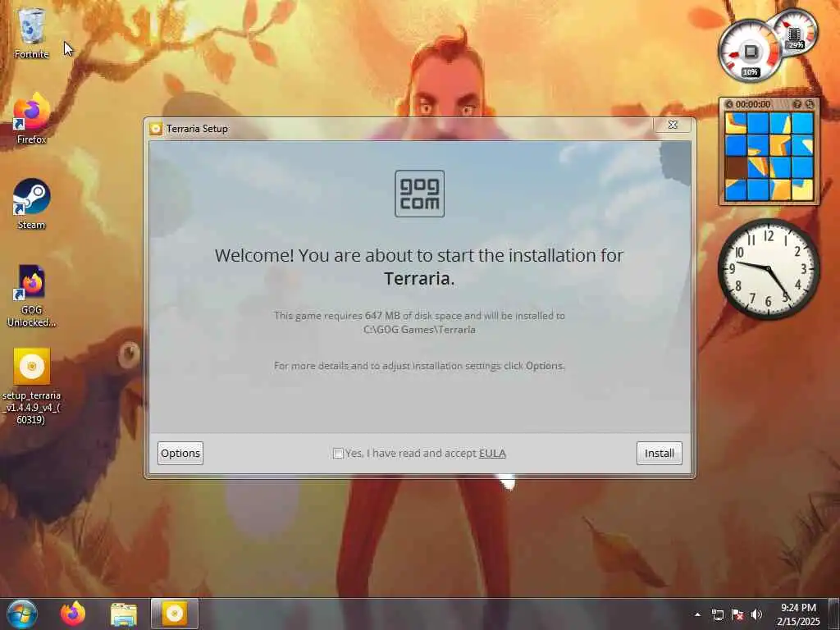Open Firefox from the taskbar

tap(73, 614)
